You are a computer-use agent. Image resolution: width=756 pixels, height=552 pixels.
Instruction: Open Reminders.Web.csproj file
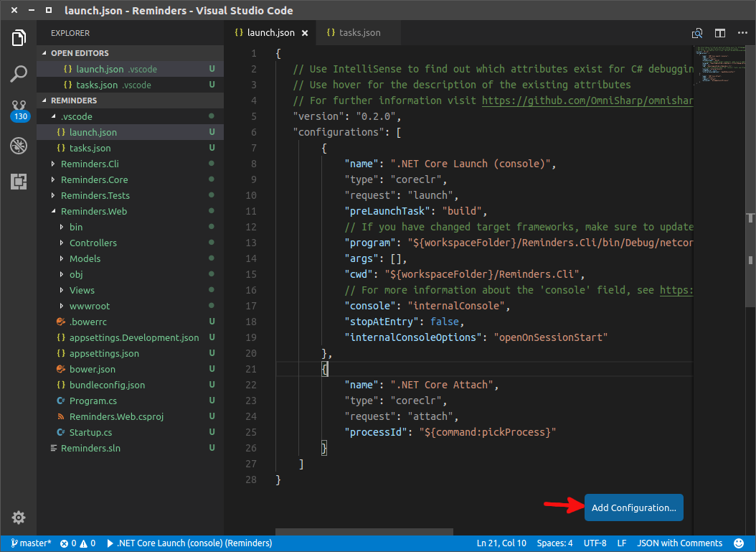point(130,416)
